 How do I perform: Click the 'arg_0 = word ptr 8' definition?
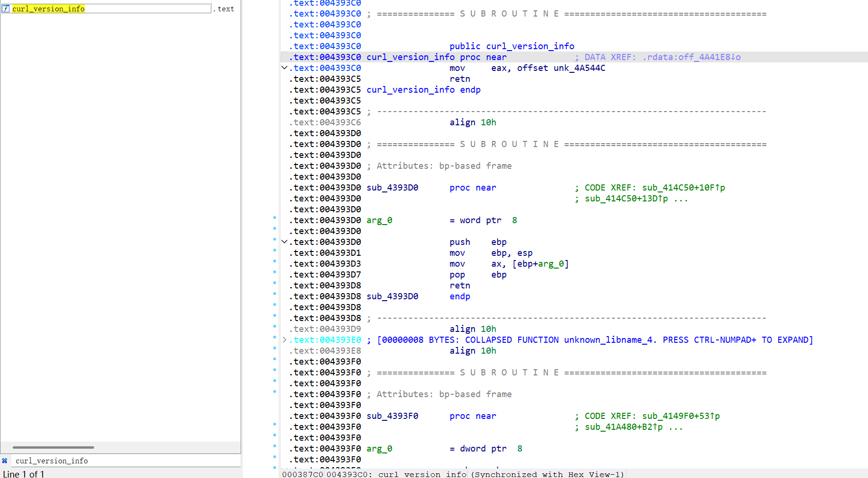[x=442, y=220]
